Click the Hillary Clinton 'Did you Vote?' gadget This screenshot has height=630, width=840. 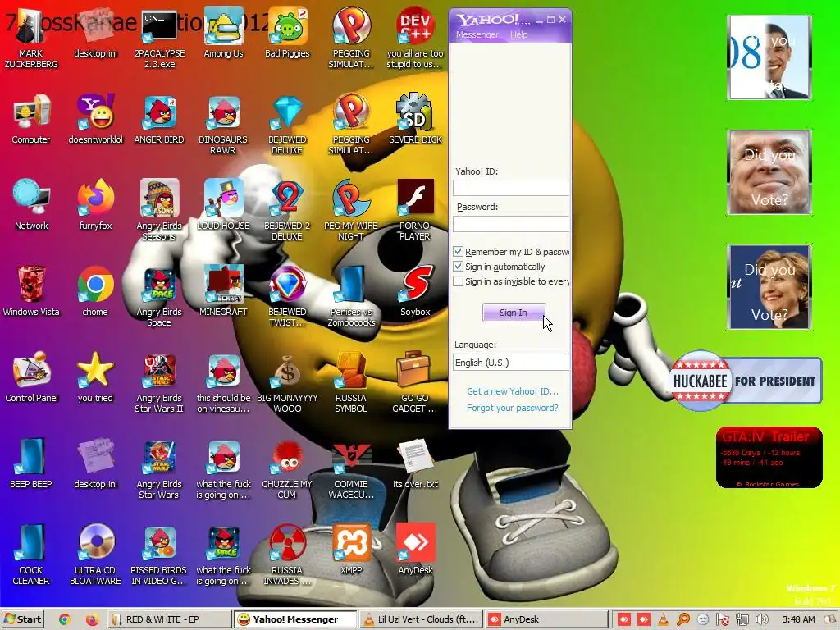click(769, 287)
